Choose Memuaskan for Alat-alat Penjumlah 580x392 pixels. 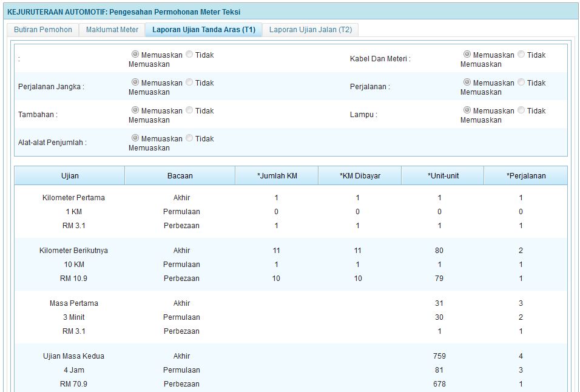(x=135, y=138)
